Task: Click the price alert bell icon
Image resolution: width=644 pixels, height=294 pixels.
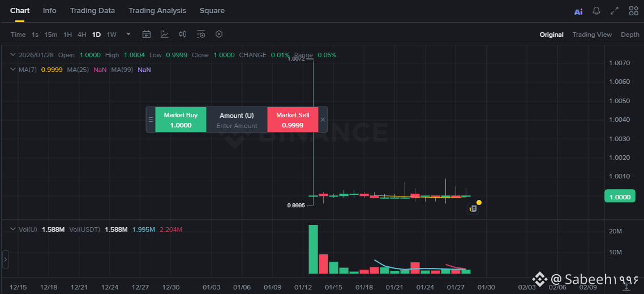Action: click(596, 11)
